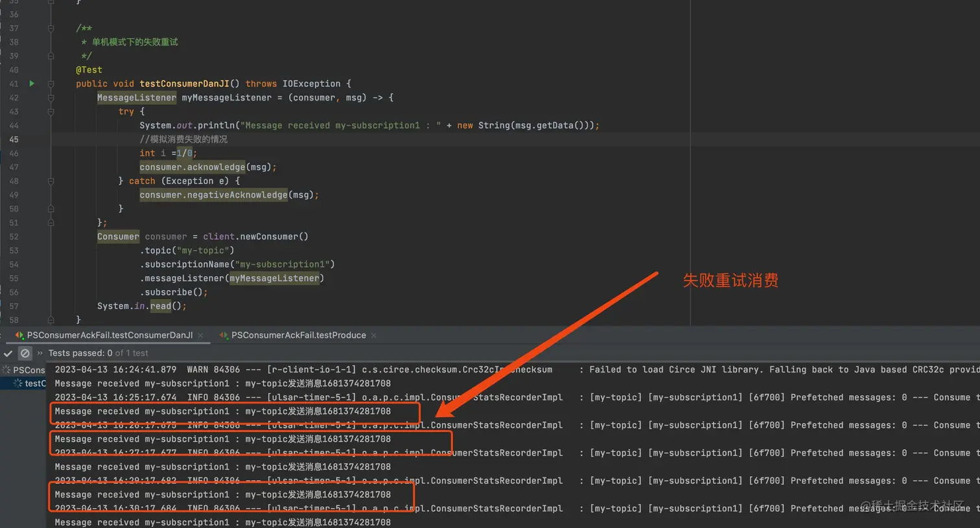Click the '单机模式下的失败重试' Javadoc comment
Image resolution: width=980 pixels, height=528 pixels.
[x=135, y=42]
